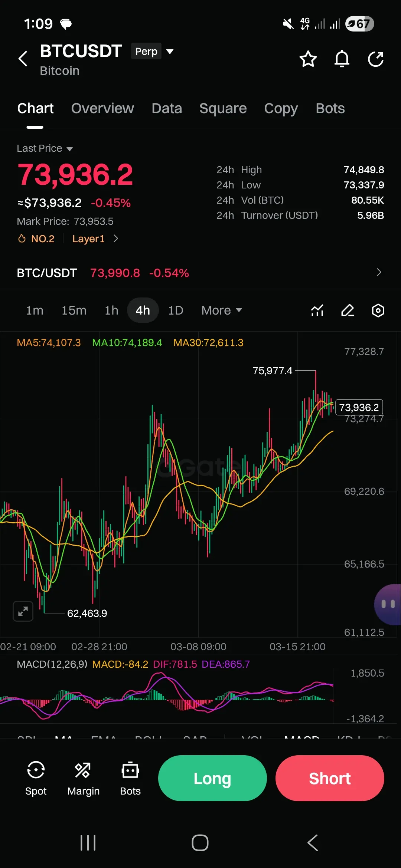Image resolution: width=401 pixels, height=868 pixels.
Task: Open the top Bots tab
Action: coord(330,108)
